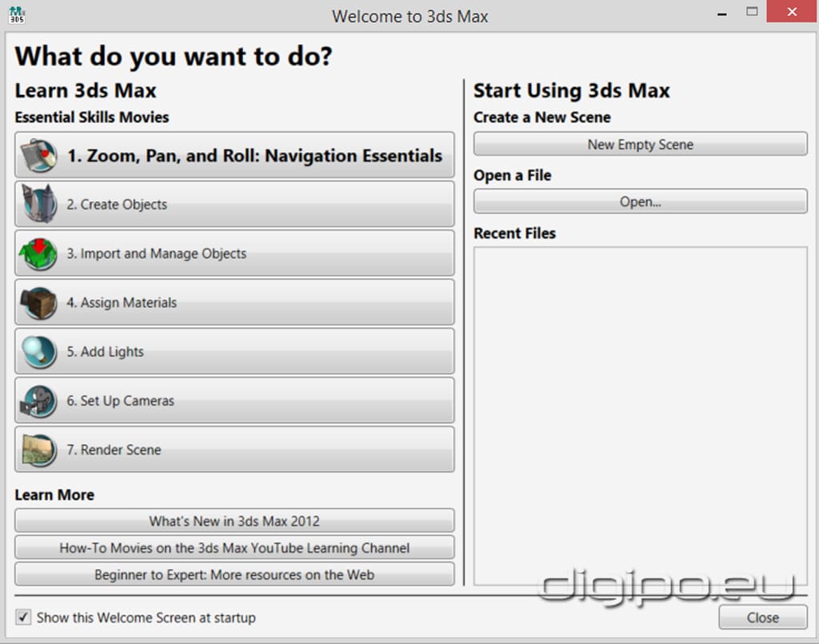Uncheck Show this Welcome Screen at startup
Screen dimensions: 819x644
23,618
